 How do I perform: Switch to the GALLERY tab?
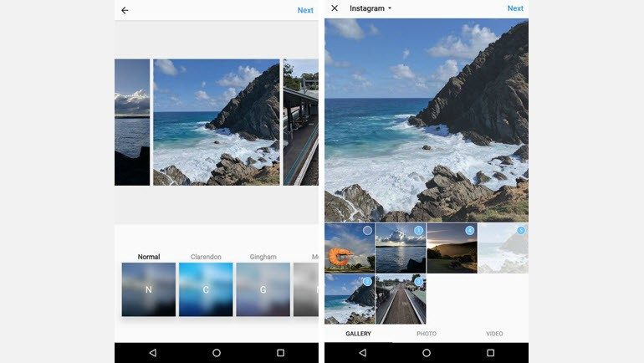coord(358,334)
